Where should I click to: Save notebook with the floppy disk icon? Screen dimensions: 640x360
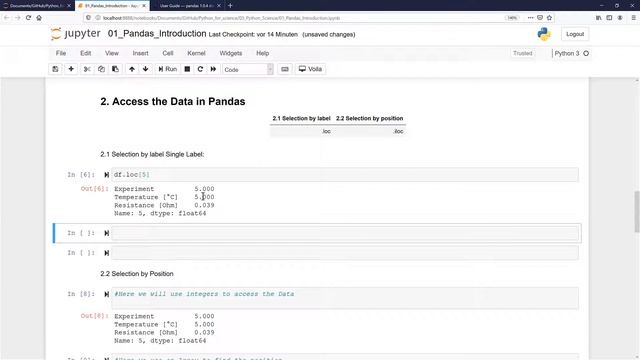pyautogui.click(x=55, y=69)
